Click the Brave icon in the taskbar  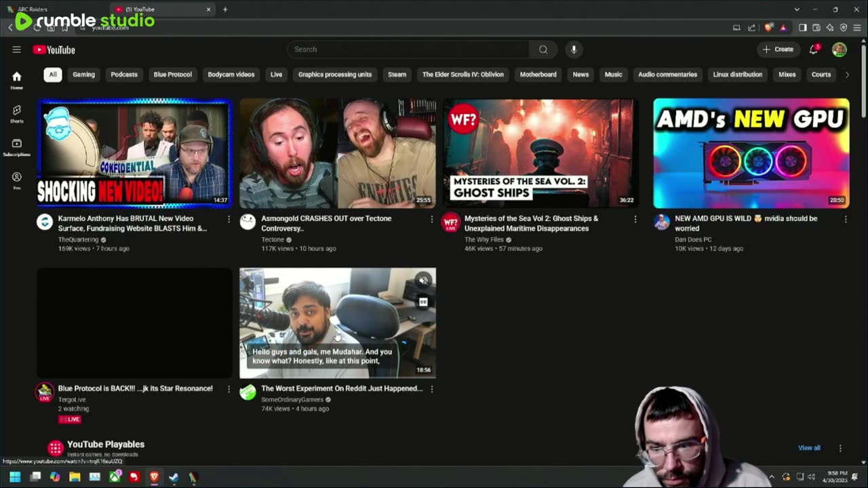click(154, 477)
